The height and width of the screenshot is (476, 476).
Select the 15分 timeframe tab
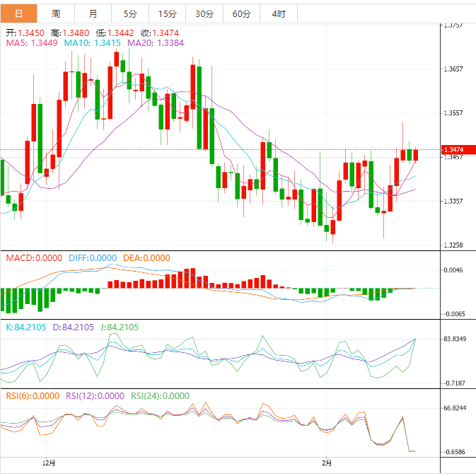pos(168,13)
